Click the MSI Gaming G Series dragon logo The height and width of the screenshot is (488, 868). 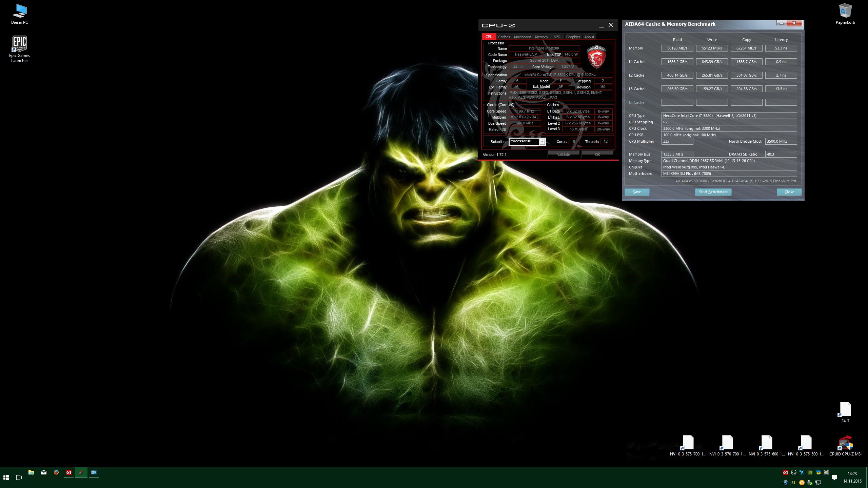point(596,57)
